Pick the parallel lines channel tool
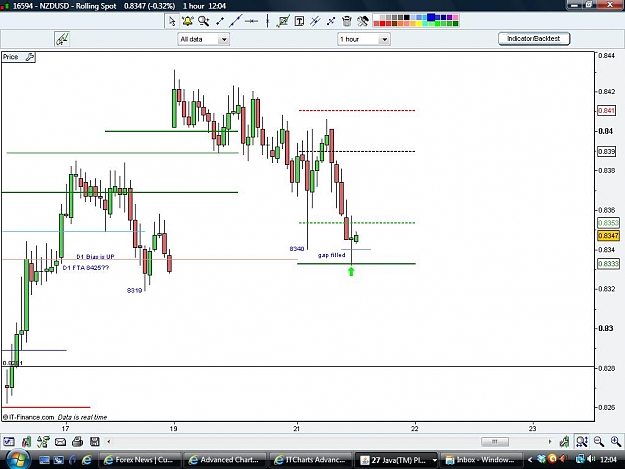Viewport: 625px width, 469px height. pyautogui.click(x=315, y=21)
